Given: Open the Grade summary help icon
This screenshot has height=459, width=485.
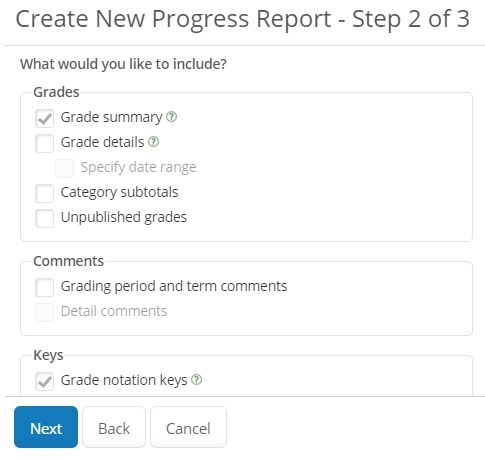Looking at the screenshot, I should coord(171,117).
